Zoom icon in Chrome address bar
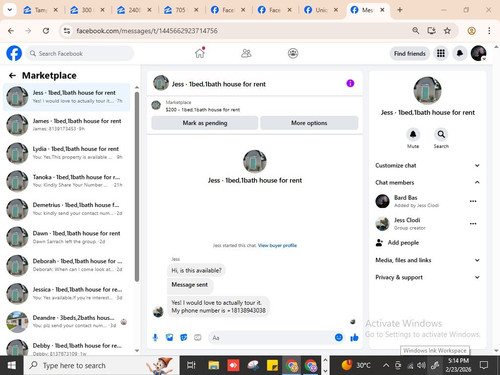This screenshot has width=500, height=375. [415, 31]
